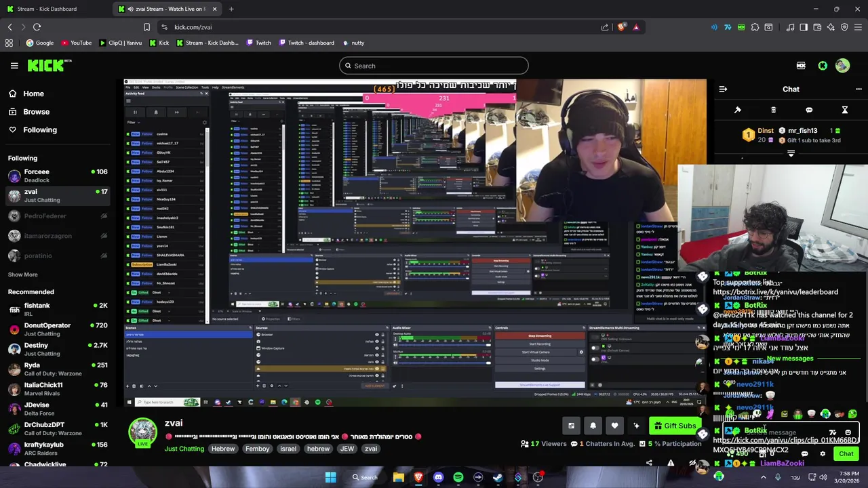Open the Kick sidebar hamburger menu
868x488 pixels.
[x=14, y=66]
